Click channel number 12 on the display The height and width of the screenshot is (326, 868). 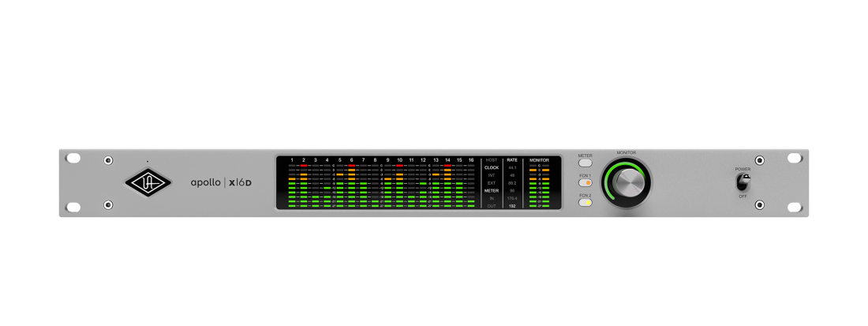424,160
